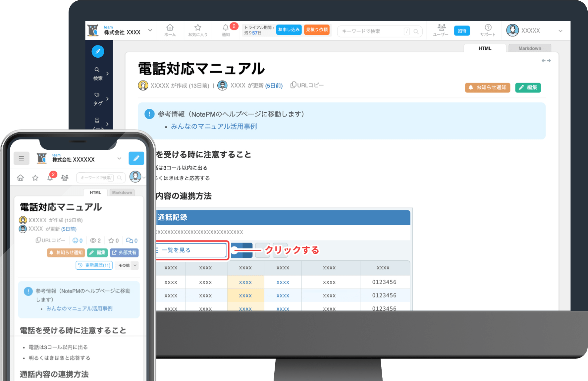Tap phone みんなのマニュアル活用事例 link
The image size is (588, 381).
coord(80,308)
